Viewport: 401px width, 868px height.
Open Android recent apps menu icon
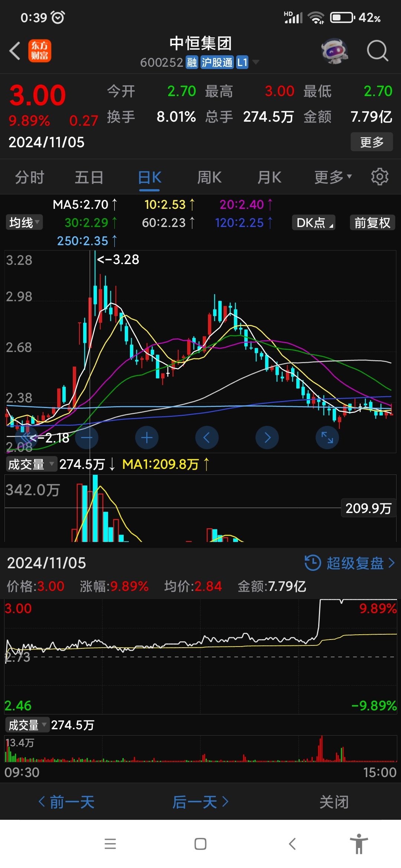pyautogui.click(x=110, y=844)
